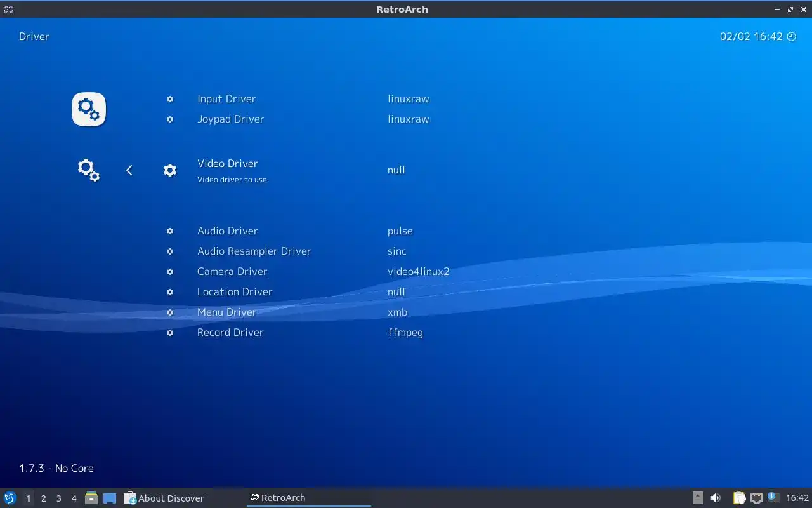Click the linuxraw value for Input Driver
The image size is (812, 508).
pos(409,99)
